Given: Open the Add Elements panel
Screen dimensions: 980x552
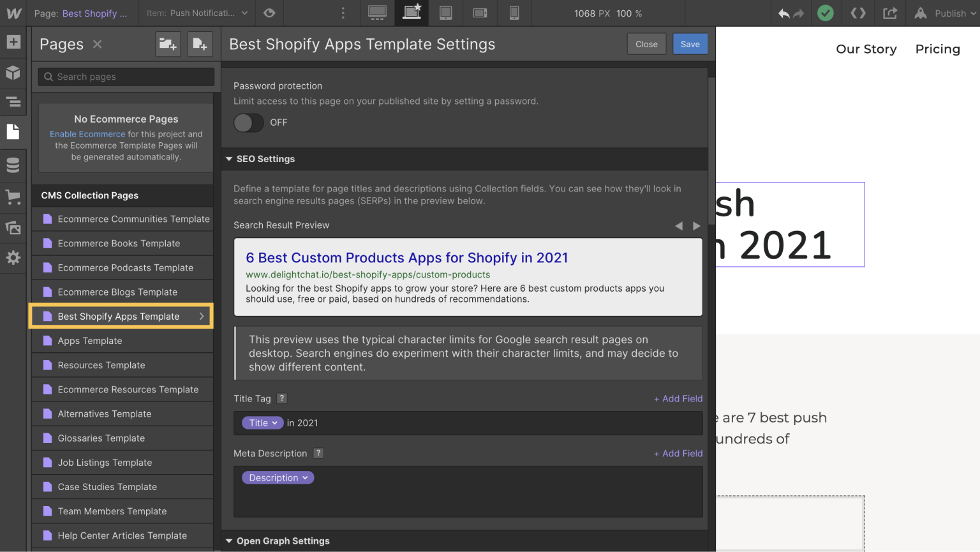Looking at the screenshot, I should (x=13, y=42).
